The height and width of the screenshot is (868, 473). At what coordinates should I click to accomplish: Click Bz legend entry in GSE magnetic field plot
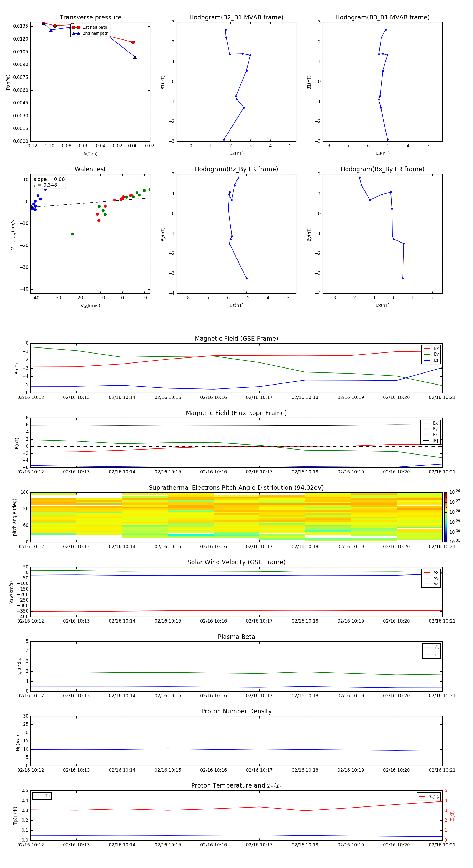pos(431,361)
